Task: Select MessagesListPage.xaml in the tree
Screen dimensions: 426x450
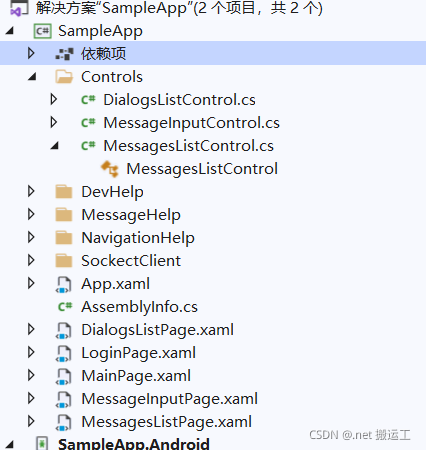Action: 166,422
